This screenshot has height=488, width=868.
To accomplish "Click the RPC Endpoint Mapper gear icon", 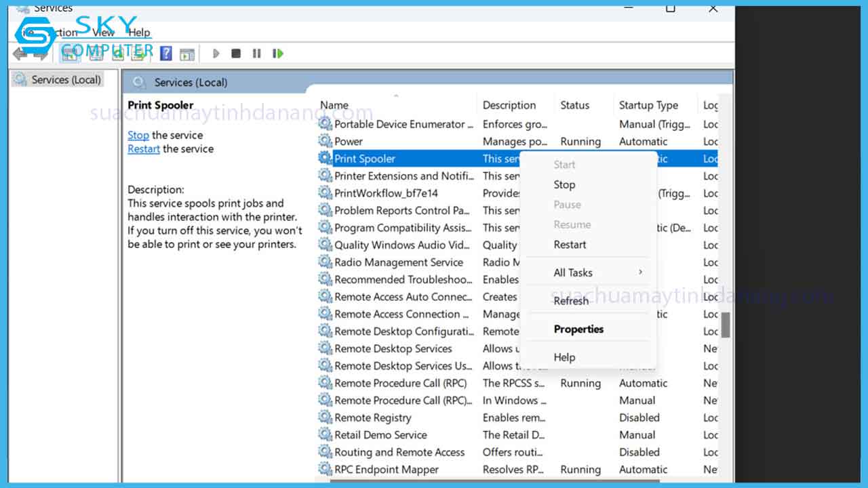I will [325, 469].
